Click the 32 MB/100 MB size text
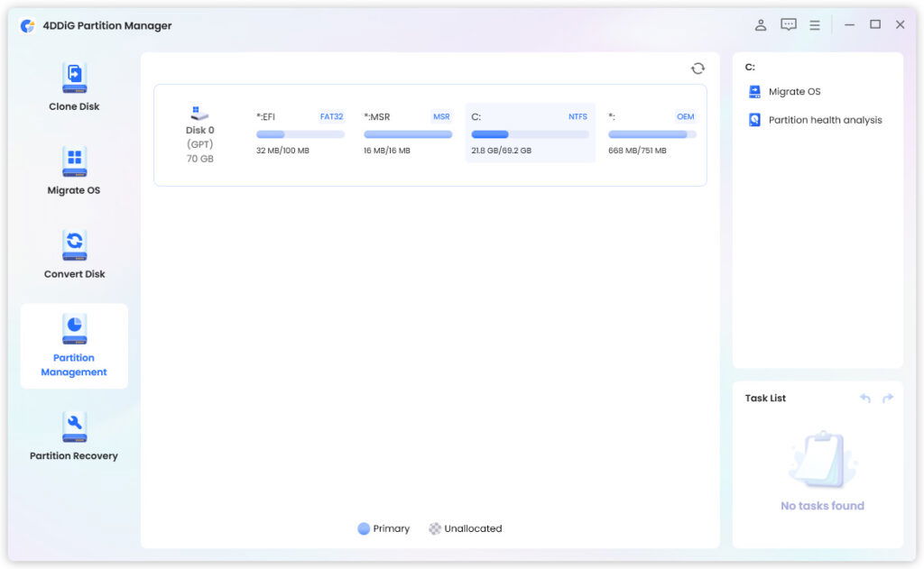The image size is (924, 569). click(x=282, y=151)
